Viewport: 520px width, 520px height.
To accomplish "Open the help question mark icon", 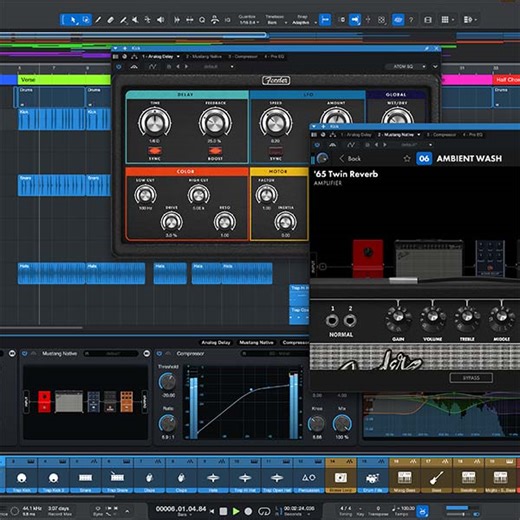I will click(411, 20).
